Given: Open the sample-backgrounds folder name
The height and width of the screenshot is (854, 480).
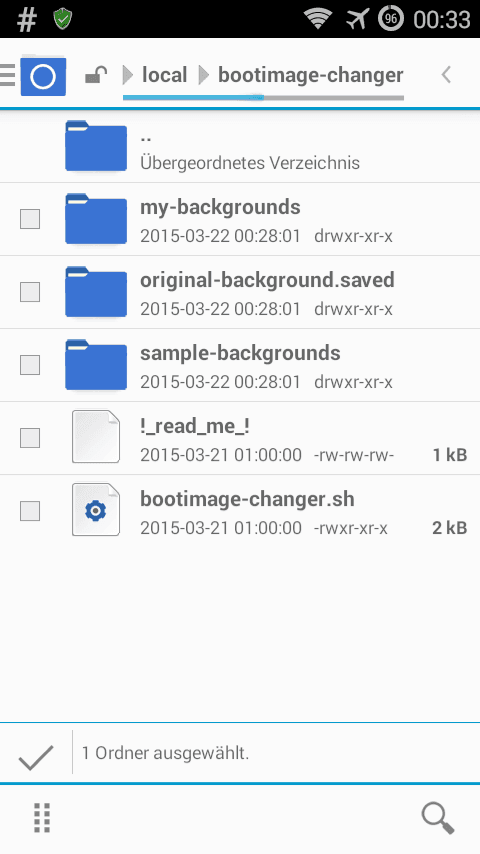Looking at the screenshot, I should click(240, 353).
